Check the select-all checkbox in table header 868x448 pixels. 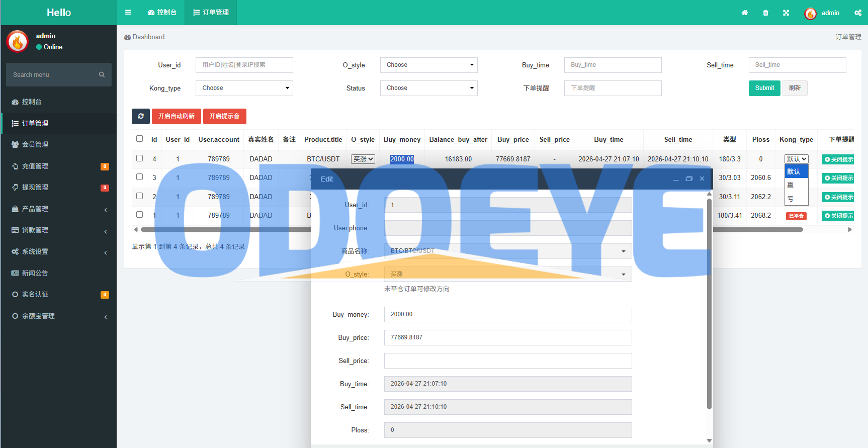point(140,139)
